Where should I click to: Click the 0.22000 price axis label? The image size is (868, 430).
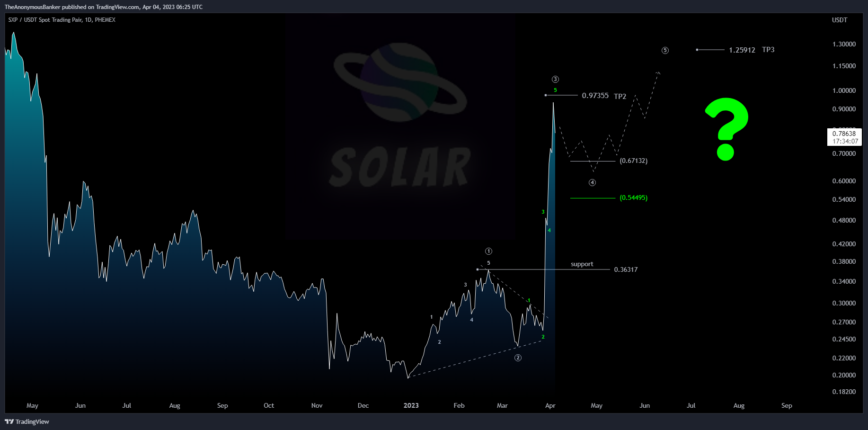tap(844, 358)
